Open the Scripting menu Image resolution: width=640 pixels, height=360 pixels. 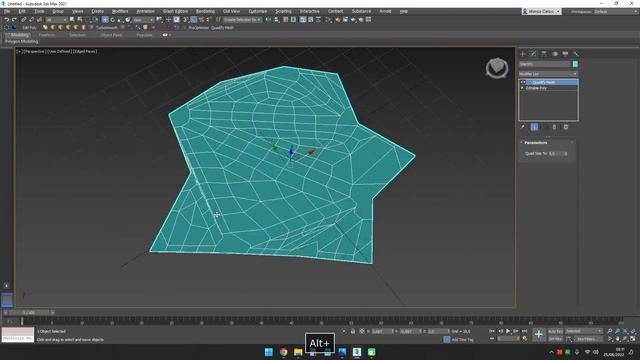click(283, 11)
